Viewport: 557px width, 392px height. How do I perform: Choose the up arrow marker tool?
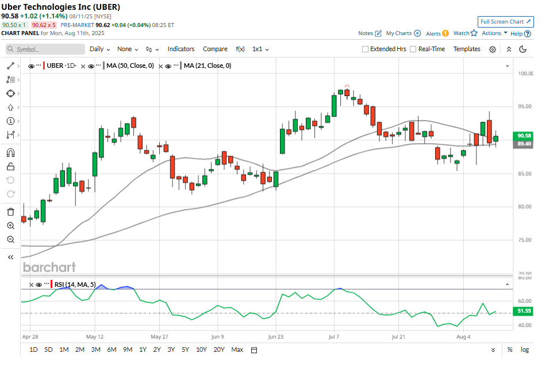pos(11,107)
